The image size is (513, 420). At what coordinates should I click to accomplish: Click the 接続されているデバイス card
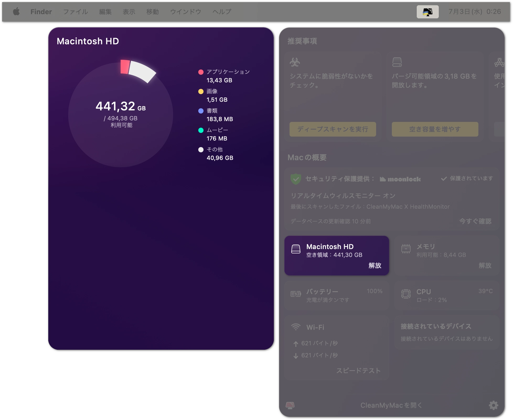447,332
